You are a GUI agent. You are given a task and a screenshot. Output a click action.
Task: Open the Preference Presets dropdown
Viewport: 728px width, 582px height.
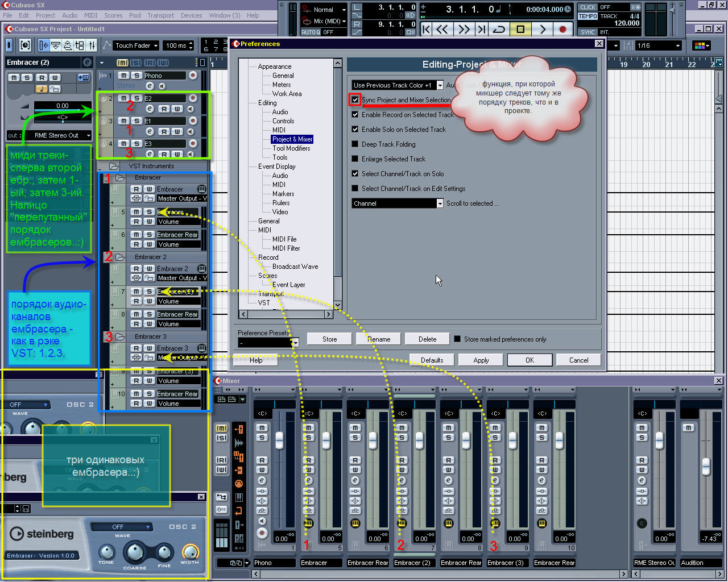[x=268, y=343]
